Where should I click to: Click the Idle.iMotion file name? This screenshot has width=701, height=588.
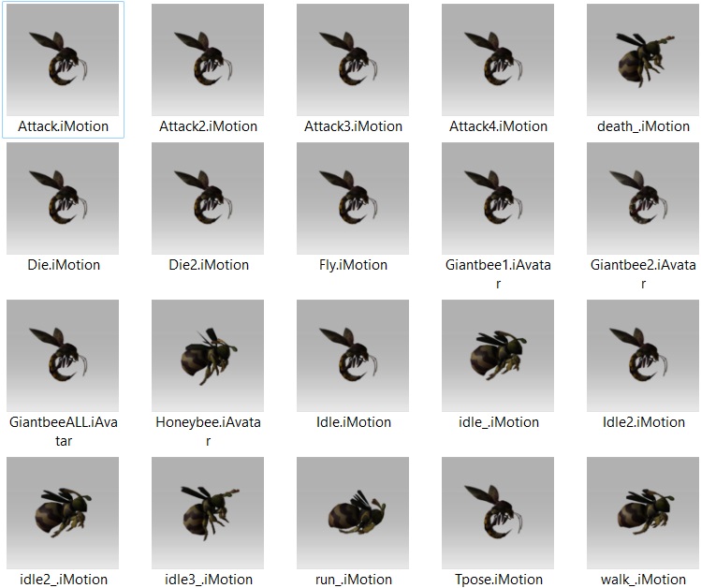click(x=353, y=422)
